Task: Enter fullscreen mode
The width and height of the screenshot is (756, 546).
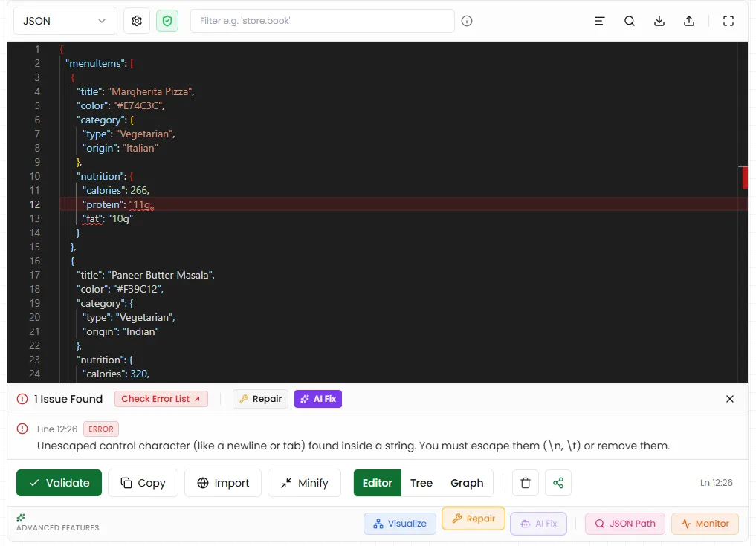Action: pyautogui.click(x=728, y=21)
